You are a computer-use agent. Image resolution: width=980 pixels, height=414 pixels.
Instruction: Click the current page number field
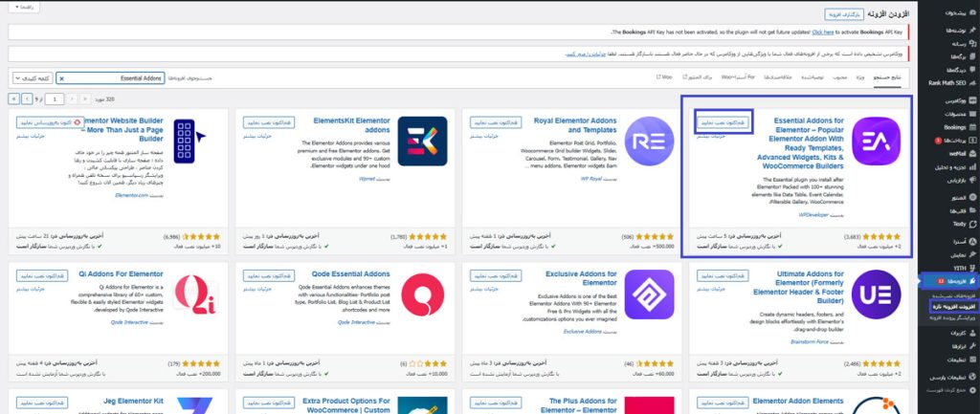(55, 98)
